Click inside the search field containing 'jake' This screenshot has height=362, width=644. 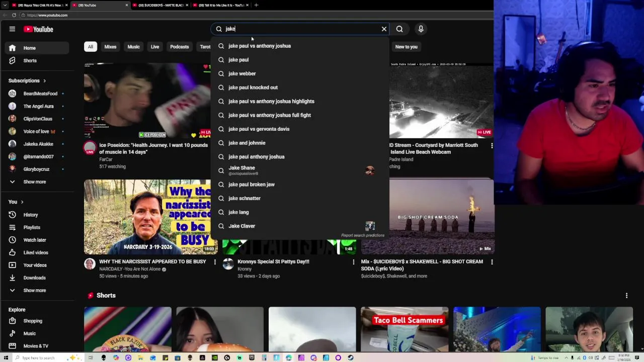[x=299, y=29]
